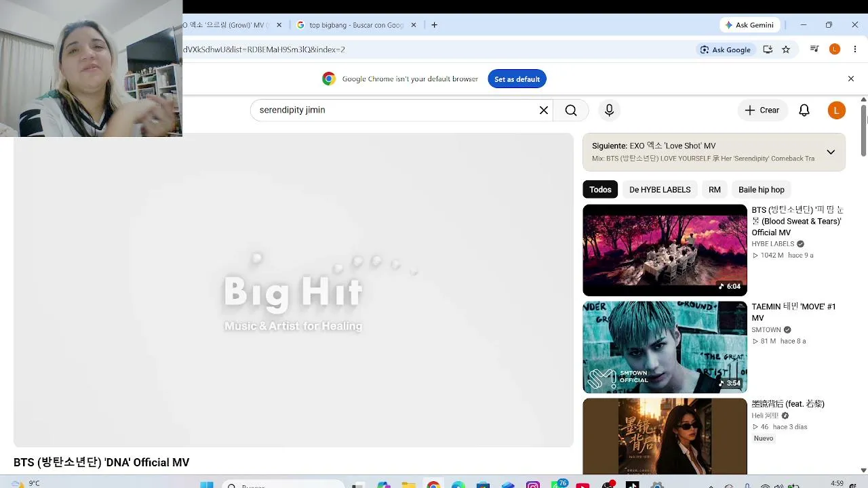Click 'Siguiente: EXO 엑소 Love Shot MV' text

(654, 146)
